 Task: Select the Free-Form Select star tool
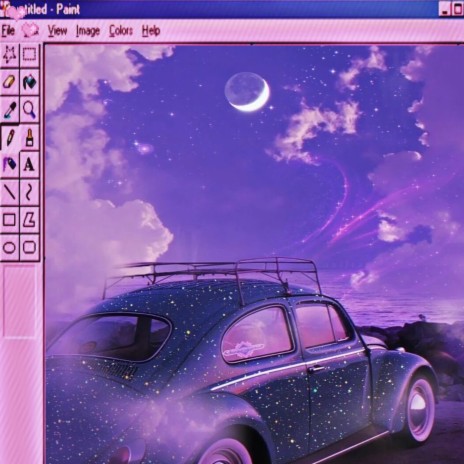10,54
